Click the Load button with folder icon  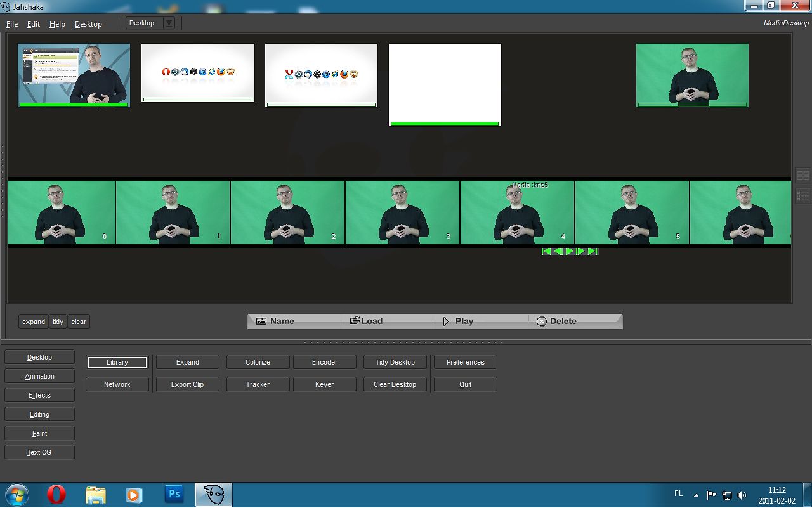tap(388, 321)
